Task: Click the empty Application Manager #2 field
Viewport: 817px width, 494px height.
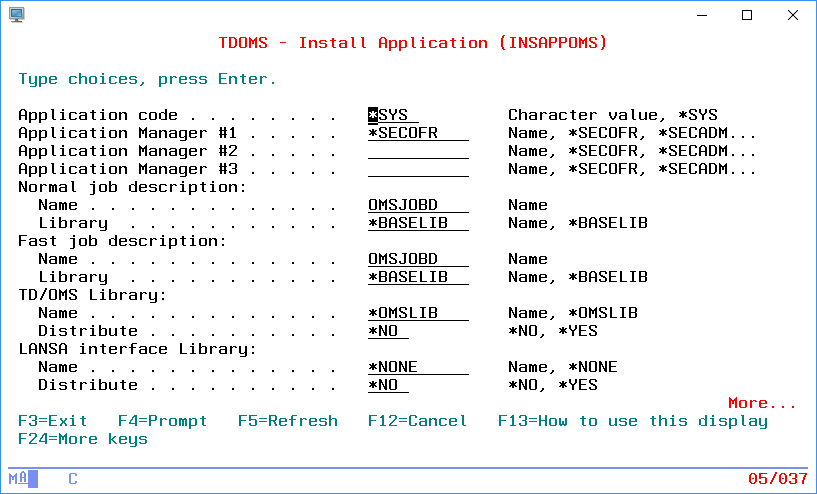Action: [417, 151]
